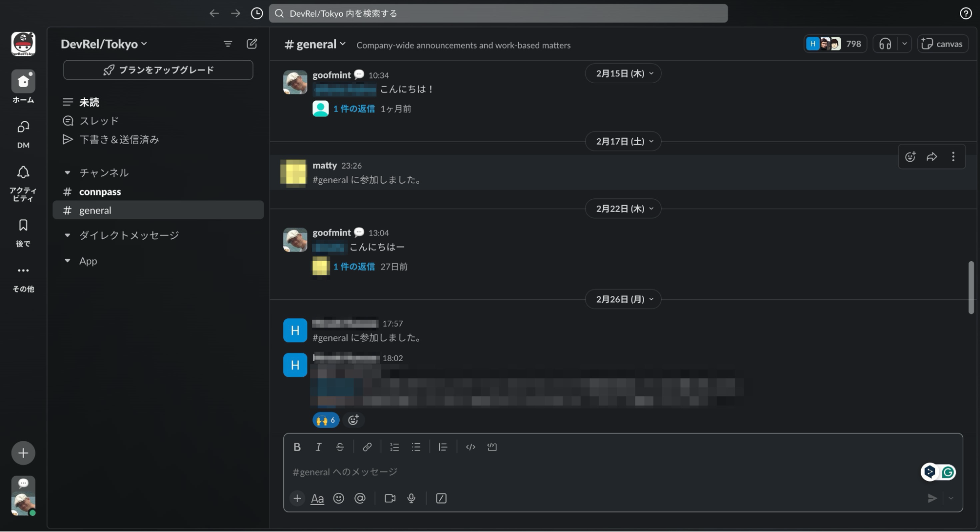Collapse the チャンネル section
The height and width of the screenshot is (532, 980).
point(68,173)
